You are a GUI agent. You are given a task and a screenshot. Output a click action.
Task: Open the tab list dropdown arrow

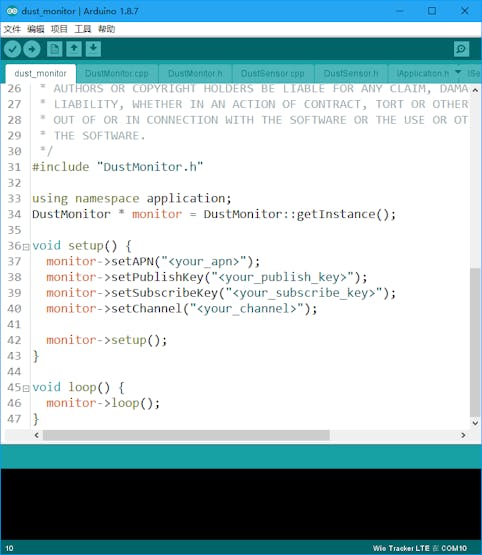tap(458, 72)
